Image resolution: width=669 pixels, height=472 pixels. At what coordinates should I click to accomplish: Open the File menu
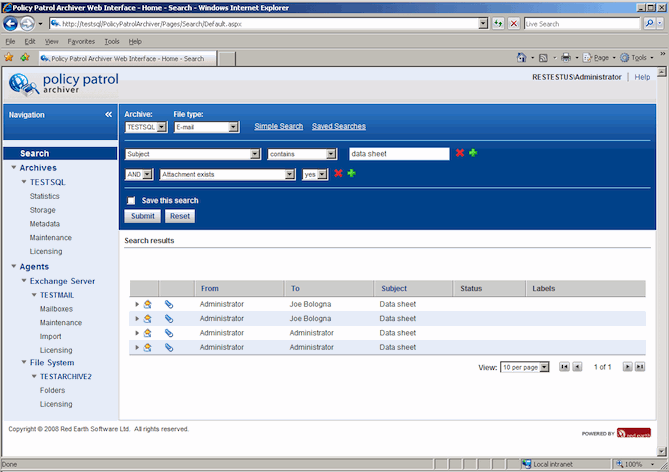pos(10,41)
